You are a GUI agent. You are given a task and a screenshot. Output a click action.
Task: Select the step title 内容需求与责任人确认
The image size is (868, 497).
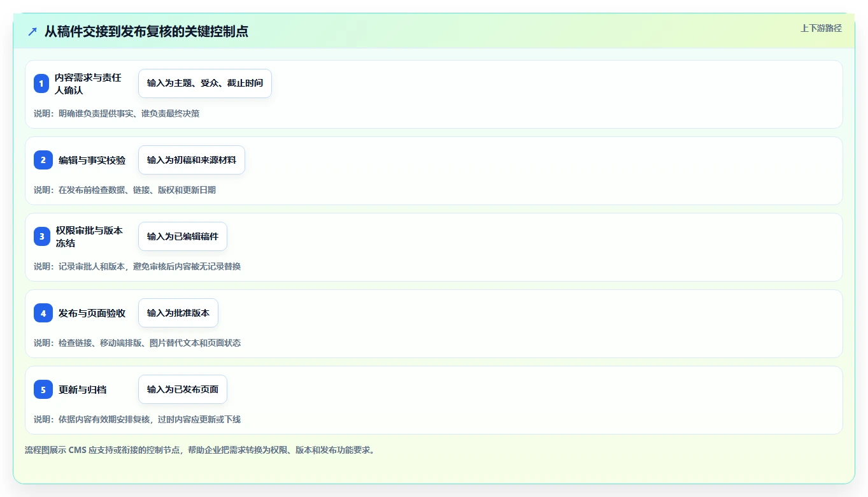click(89, 83)
